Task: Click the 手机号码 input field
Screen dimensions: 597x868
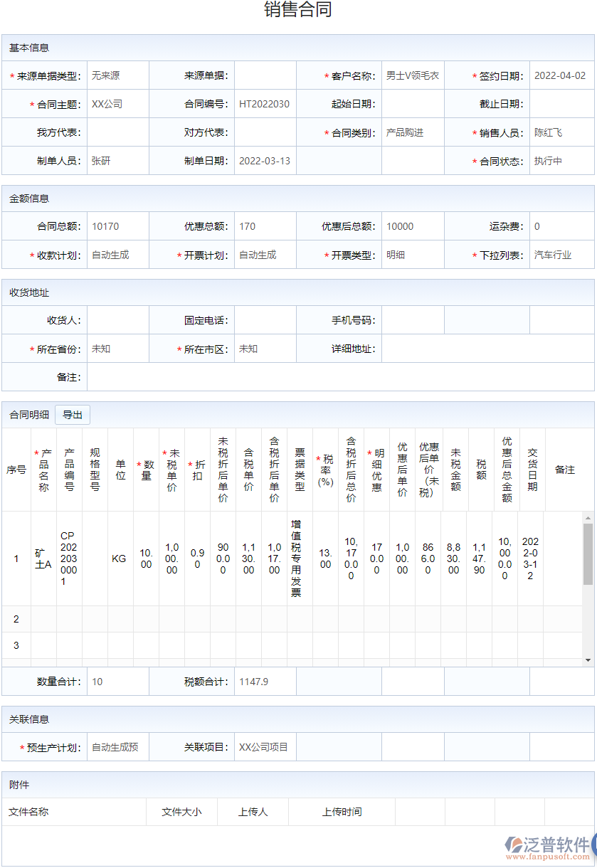Action: click(x=413, y=319)
